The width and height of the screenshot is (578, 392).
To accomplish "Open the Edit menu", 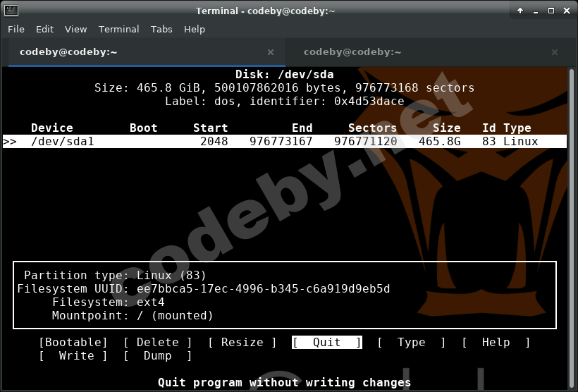I will tap(44, 29).
